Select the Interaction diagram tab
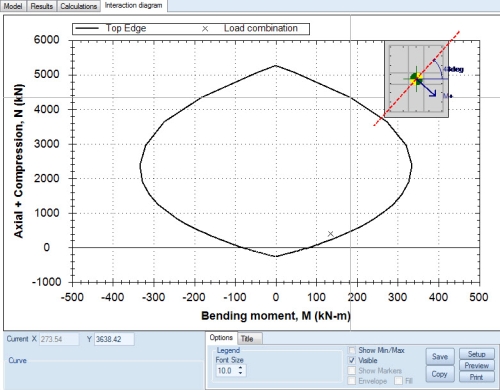Screen dimensions: 500x390 [x=133, y=6]
